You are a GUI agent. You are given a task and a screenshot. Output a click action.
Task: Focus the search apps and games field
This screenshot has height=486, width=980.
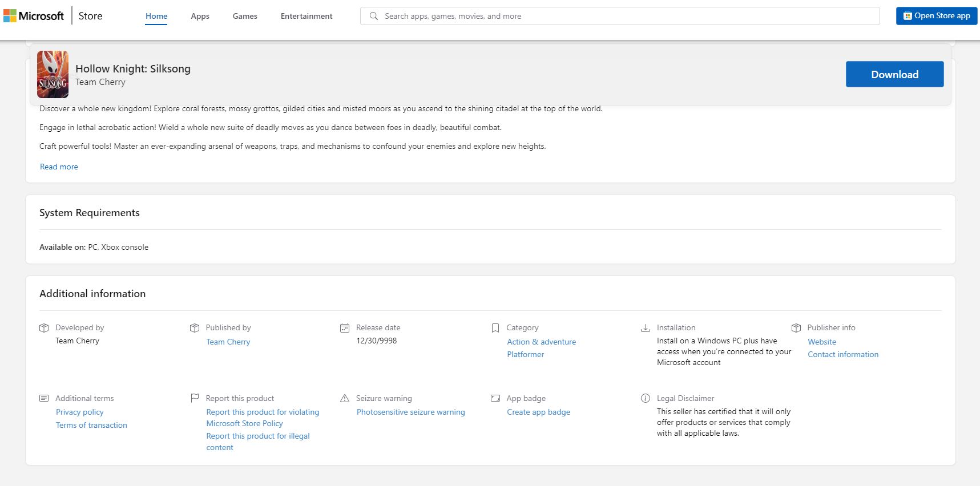[628, 16]
